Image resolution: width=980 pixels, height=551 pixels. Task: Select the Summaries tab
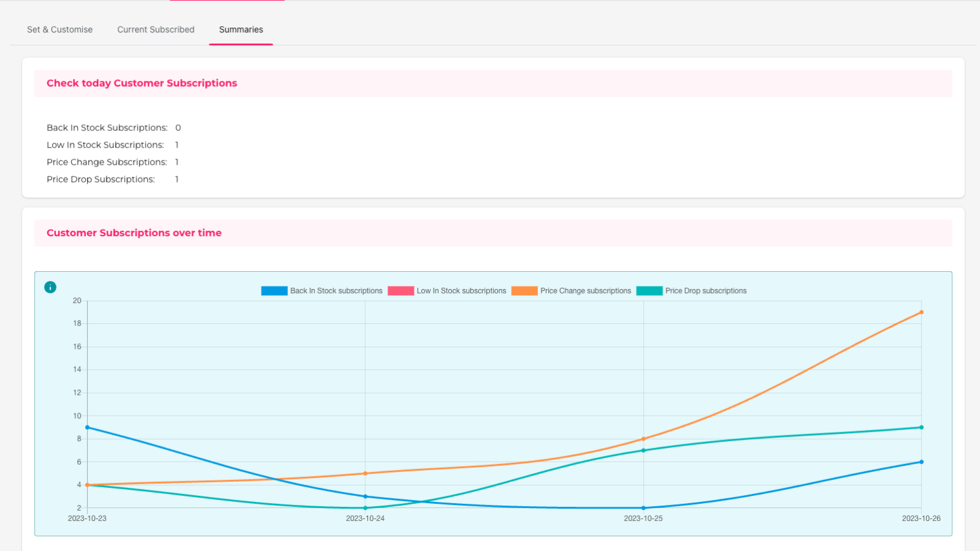coord(241,29)
